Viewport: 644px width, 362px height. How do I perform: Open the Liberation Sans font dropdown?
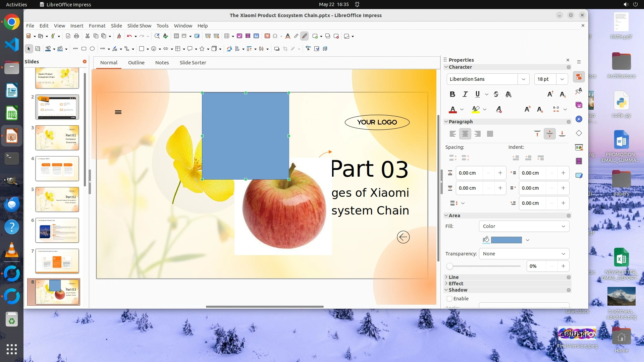[x=523, y=79]
